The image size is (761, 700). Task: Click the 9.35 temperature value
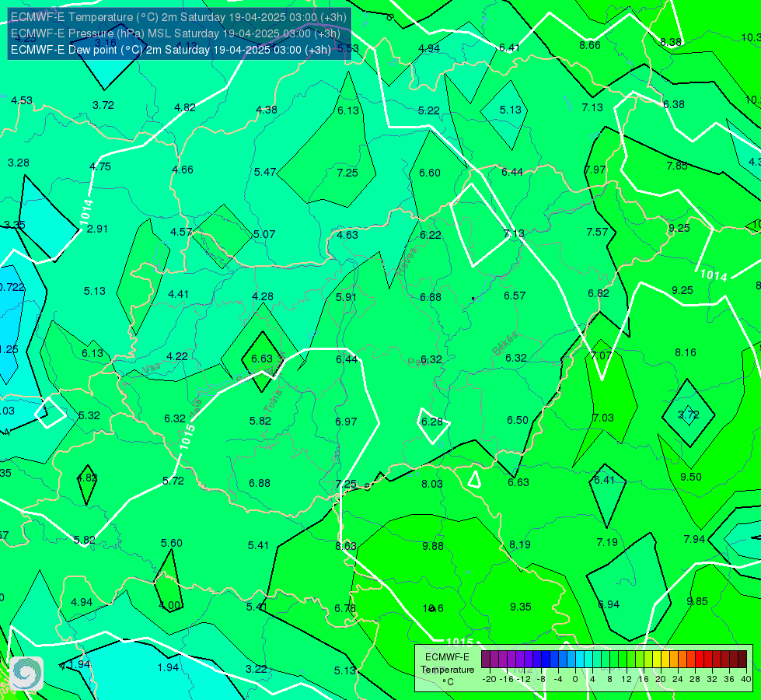pos(521,607)
